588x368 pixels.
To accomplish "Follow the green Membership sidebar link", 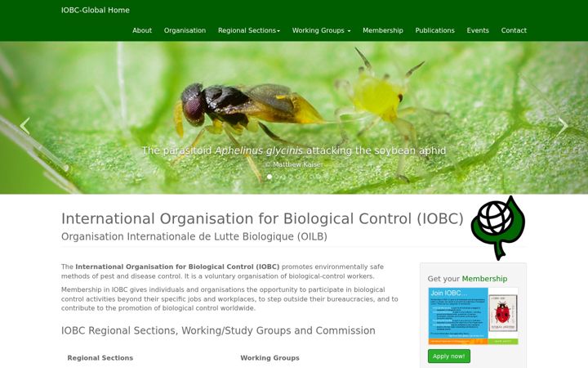I will (484, 279).
